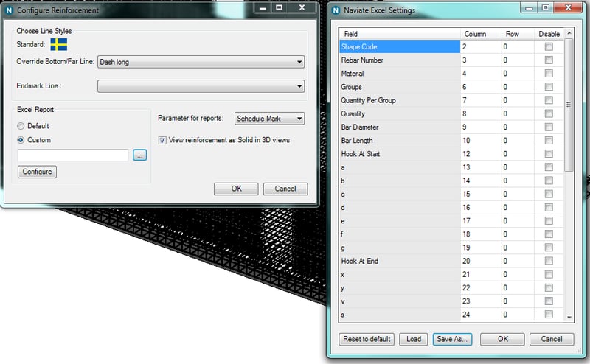Select the Hook At End field row
Screen dimensions: 590x364
[x=400, y=261]
